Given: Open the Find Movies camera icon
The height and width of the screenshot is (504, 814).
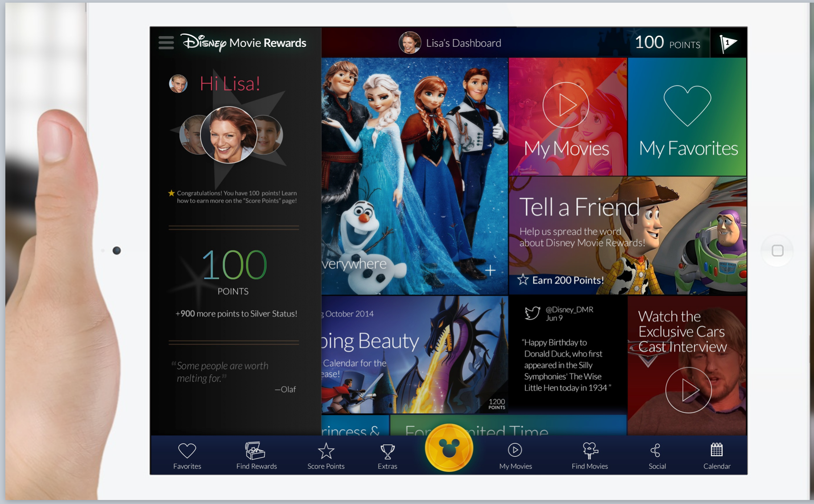Looking at the screenshot, I should coord(590,450).
